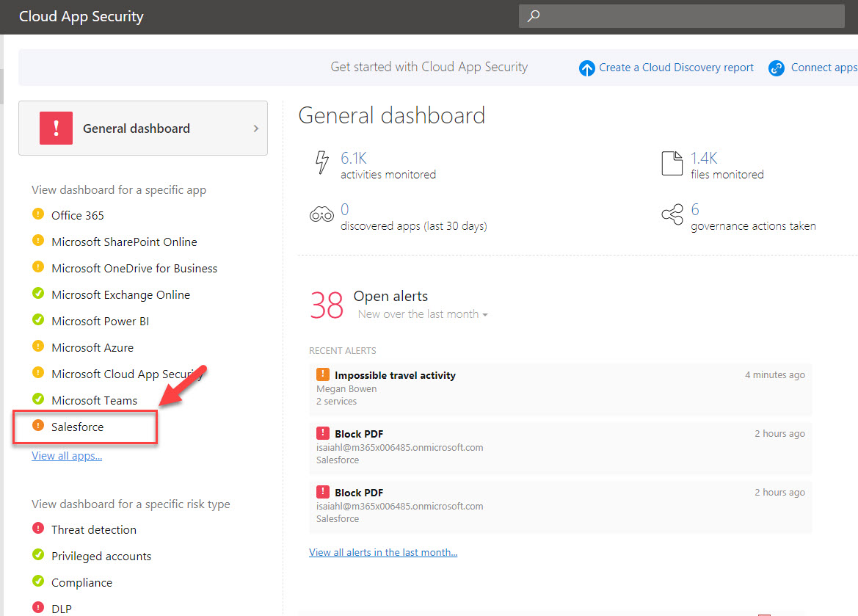The height and width of the screenshot is (616, 858).
Task: Click Privileged accounts green check icon
Action: point(37,554)
